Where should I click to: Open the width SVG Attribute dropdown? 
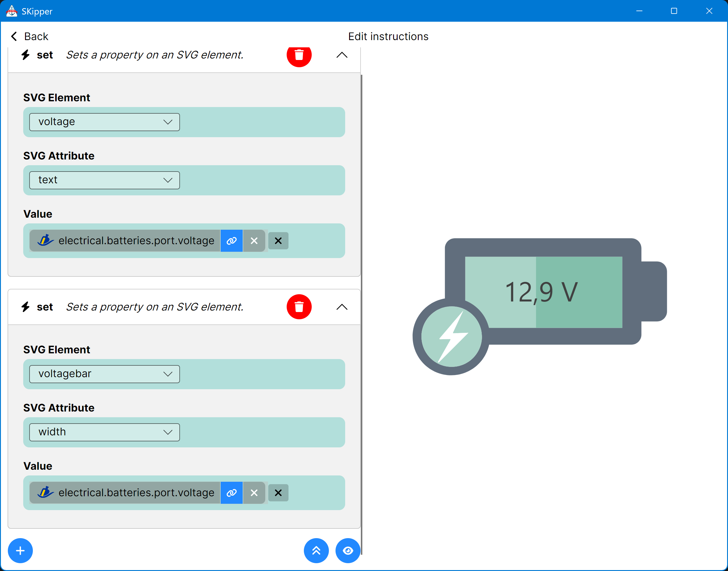coord(104,432)
